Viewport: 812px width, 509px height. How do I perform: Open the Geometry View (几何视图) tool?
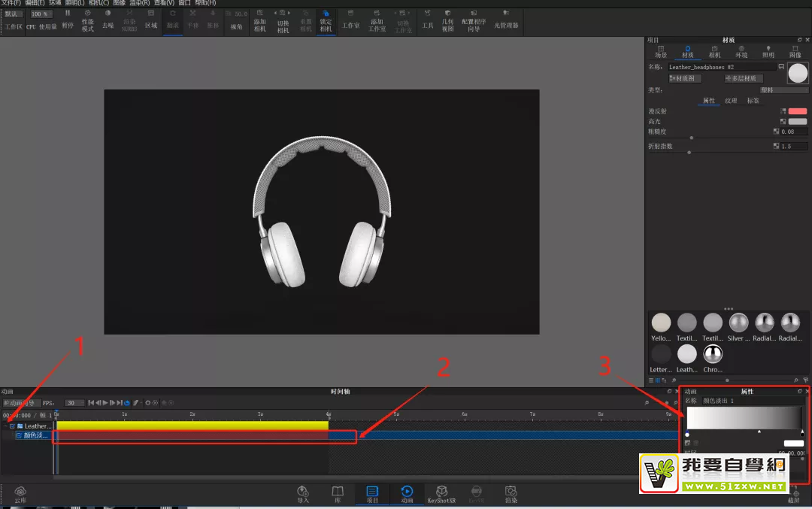[447, 20]
